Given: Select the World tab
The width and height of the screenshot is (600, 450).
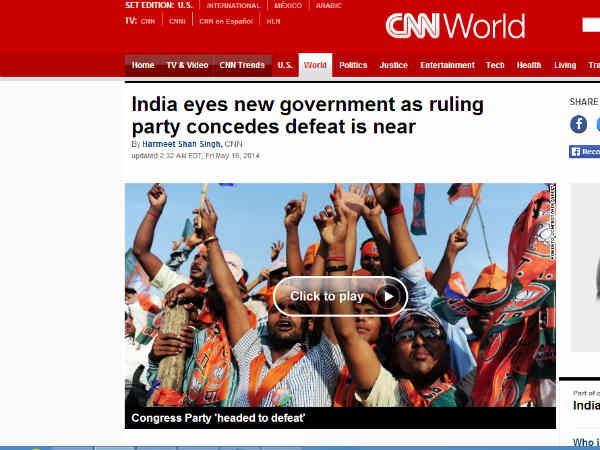Looking at the screenshot, I should pyautogui.click(x=315, y=65).
